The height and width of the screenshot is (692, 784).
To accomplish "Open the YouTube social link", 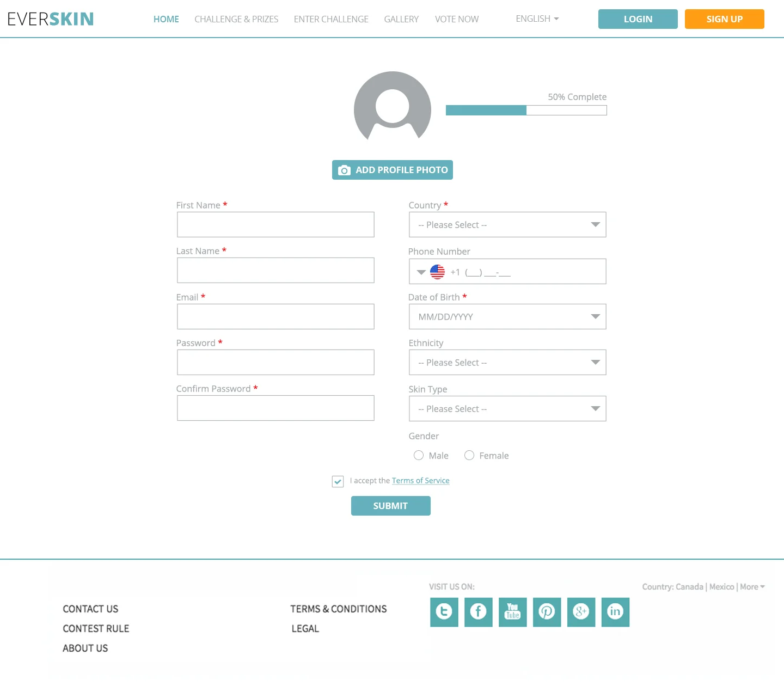I will [512, 612].
